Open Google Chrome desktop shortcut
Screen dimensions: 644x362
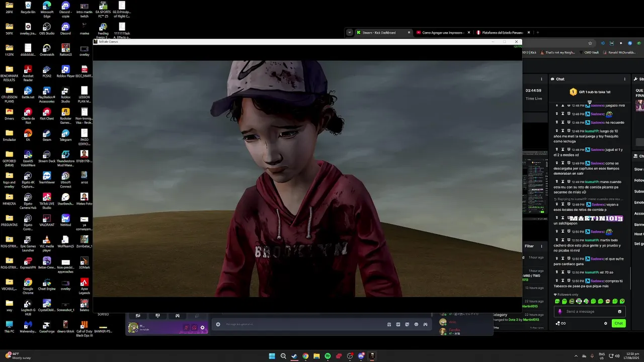click(28, 286)
